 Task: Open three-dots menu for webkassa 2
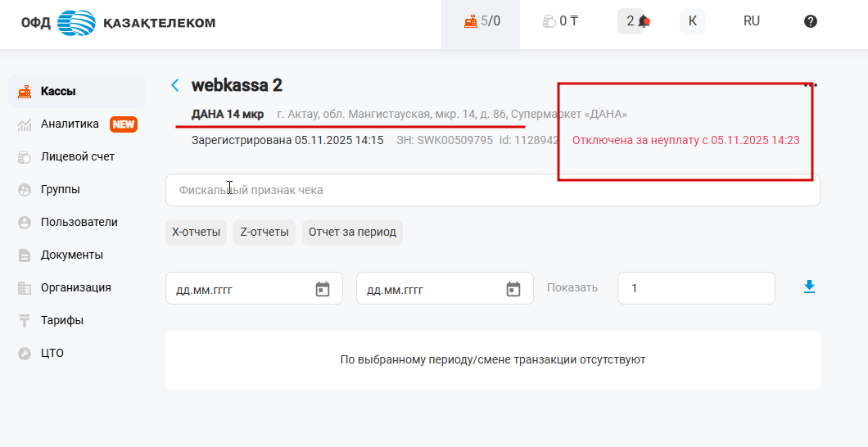click(811, 85)
